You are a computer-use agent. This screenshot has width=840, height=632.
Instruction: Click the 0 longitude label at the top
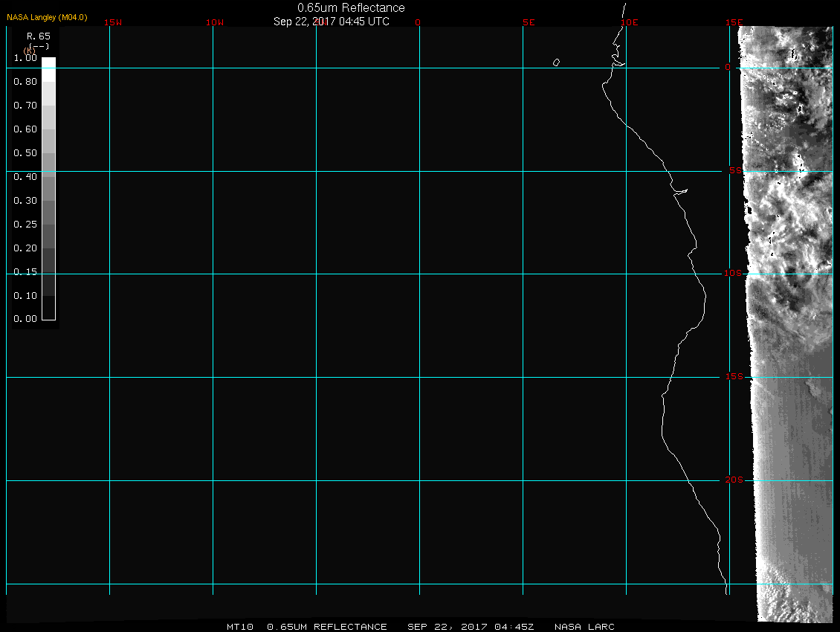pyautogui.click(x=418, y=22)
